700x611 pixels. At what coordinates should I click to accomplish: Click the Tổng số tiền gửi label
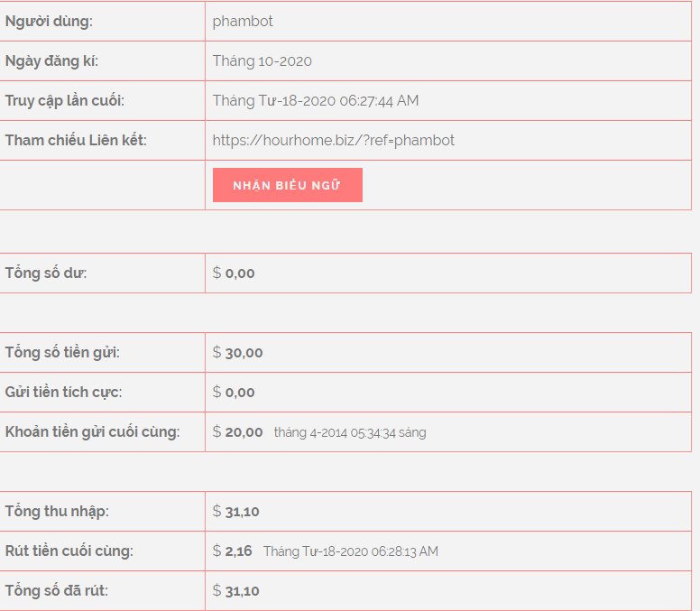(x=62, y=352)
